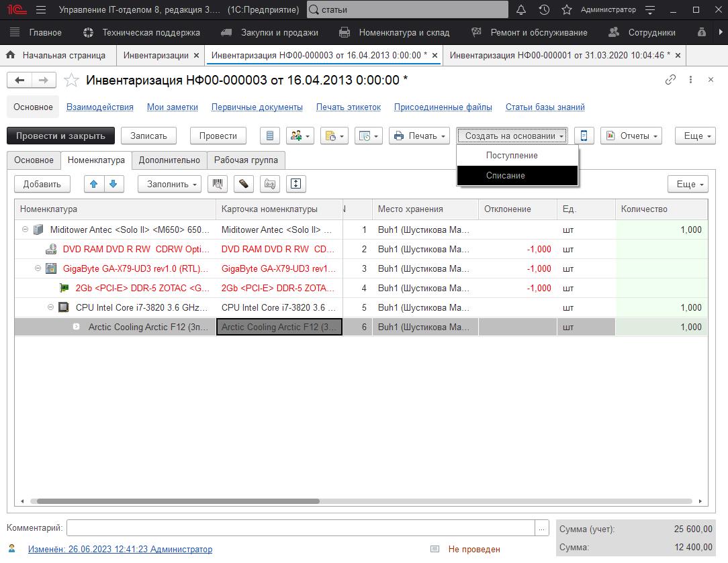Click the copy link icon
Screen dimensions: 728x563
pyautogui.click(x=670, y=80)
